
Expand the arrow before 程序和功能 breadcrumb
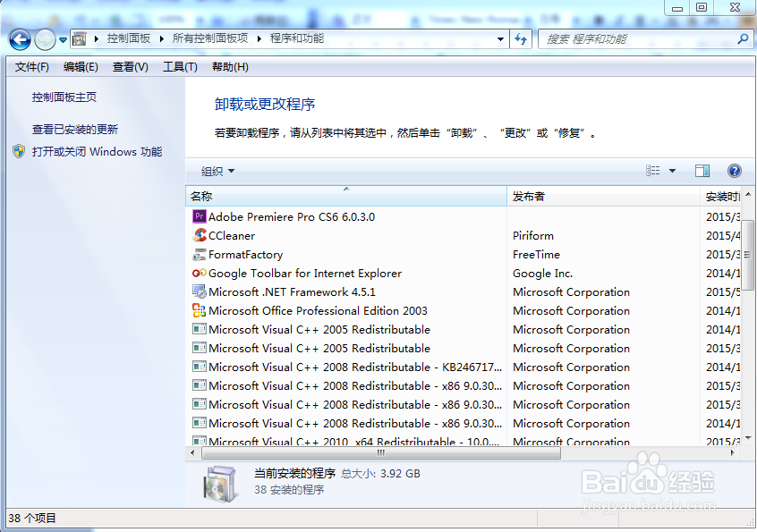click(x=259, y=39)
